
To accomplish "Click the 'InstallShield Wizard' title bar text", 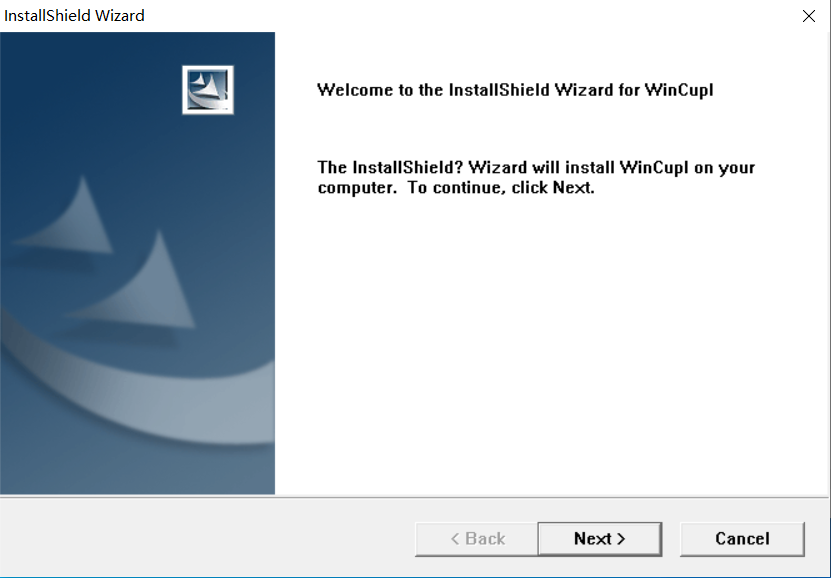I will click(x=74, y=16).
